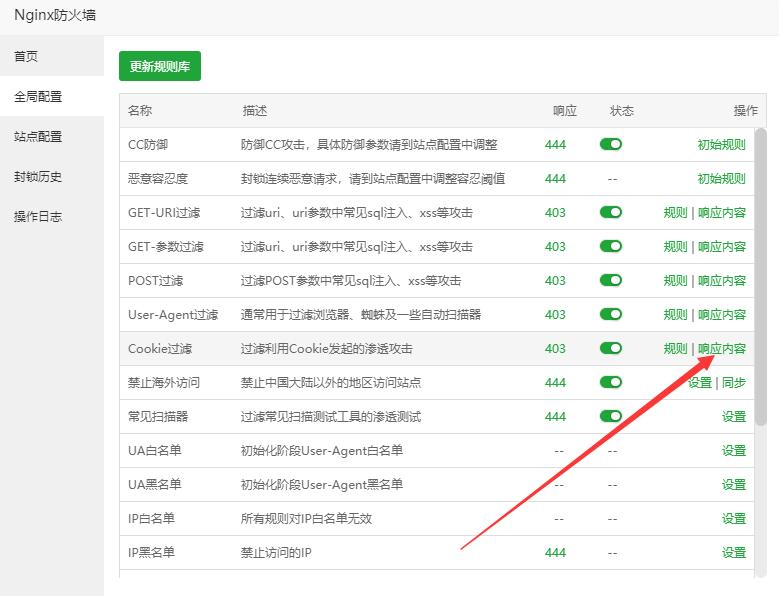Open 设置 for UA黑名单
779x596 pixels.
pos(734,484)
